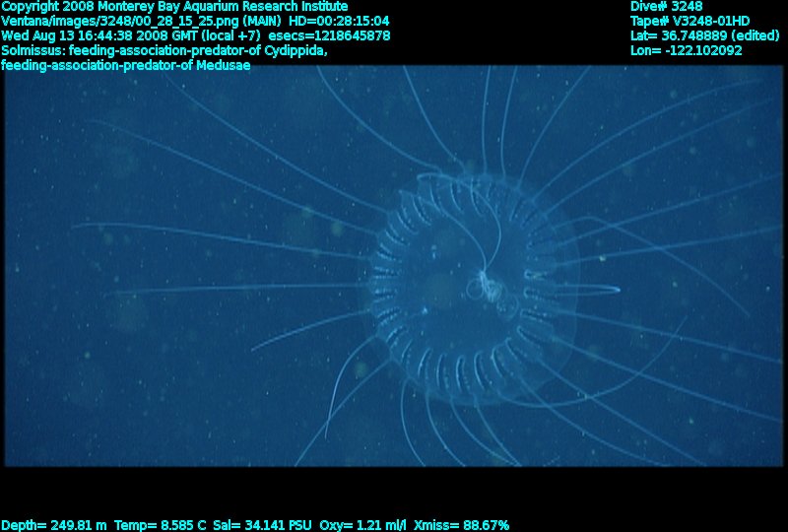
Task: Select the Dive# 3248 label
Action: [x=667, y=7]
